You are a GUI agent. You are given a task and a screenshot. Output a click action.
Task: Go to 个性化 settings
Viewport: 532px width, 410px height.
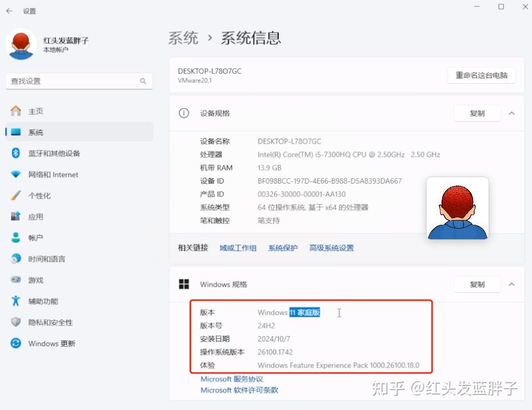(79, 195)
